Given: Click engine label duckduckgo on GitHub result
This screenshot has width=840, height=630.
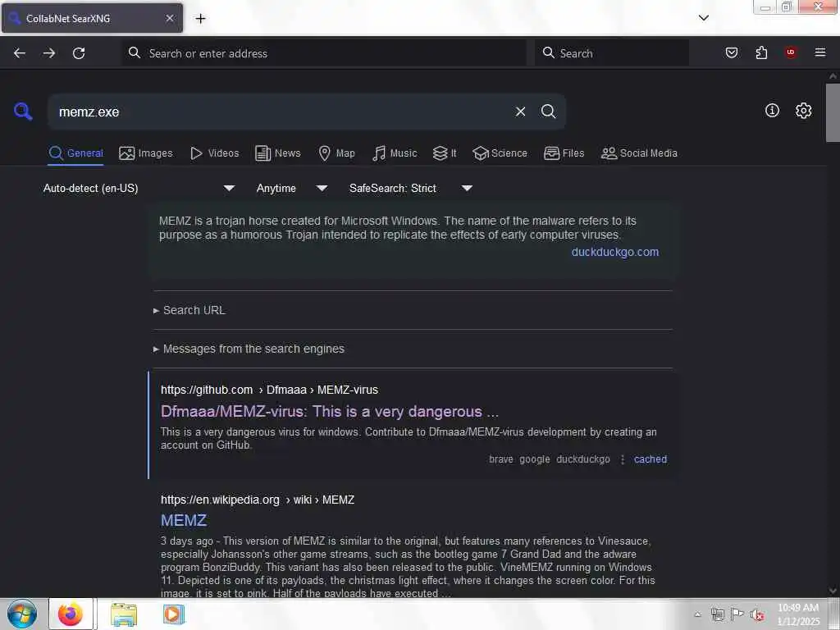Looking at the screenshot, I should pos(583,459).
